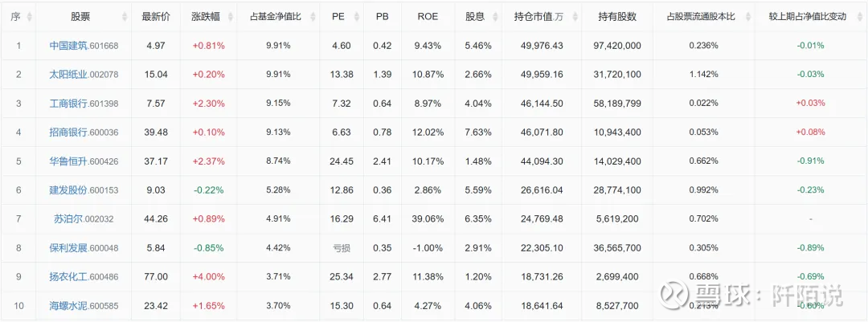Select the 工商银行 stock link
Viewport: 868px width, 322px height.
(x=68, y=104)
